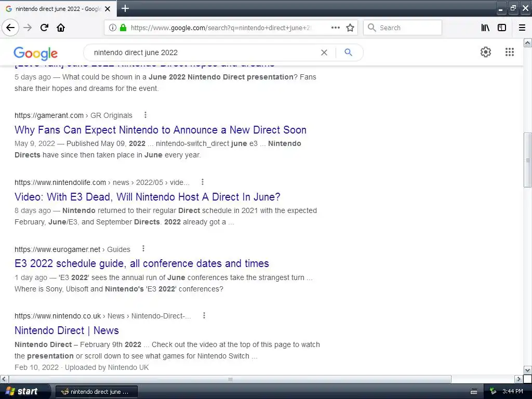This screenshot has width=532, height=399.
Task: Click the horizontal scrollbar thumb
Action: tap(230, 379)
